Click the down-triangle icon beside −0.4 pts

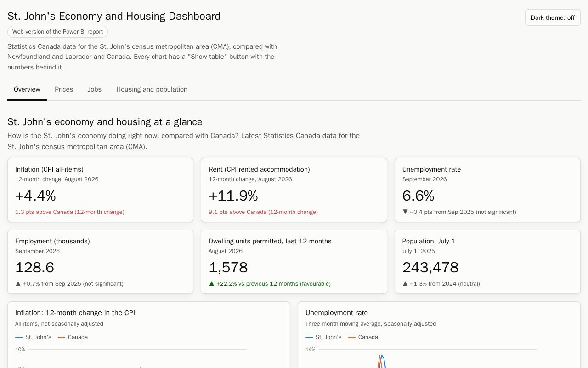pyautogui.click(x=405, y=212)
